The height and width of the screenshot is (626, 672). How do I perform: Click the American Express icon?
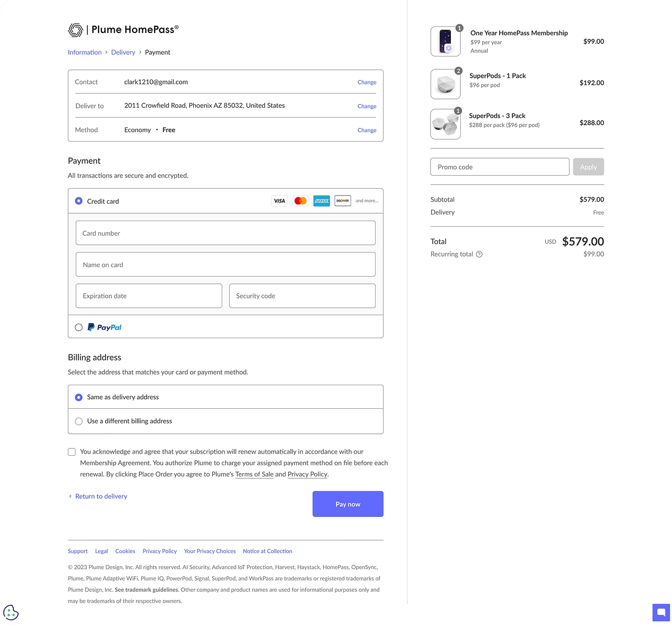(x=321, y=201)
